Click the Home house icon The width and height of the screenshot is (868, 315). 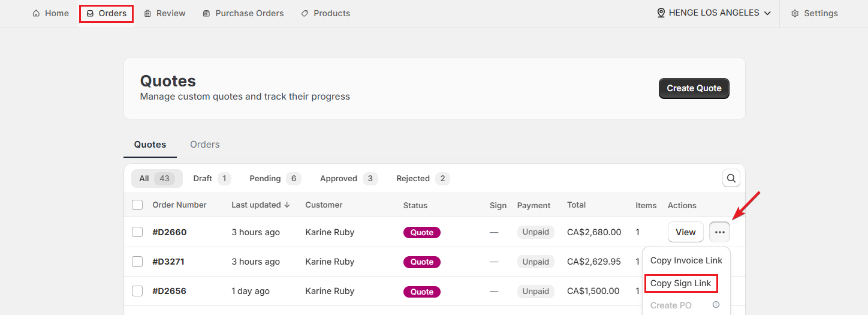click(x=37, y=13)
